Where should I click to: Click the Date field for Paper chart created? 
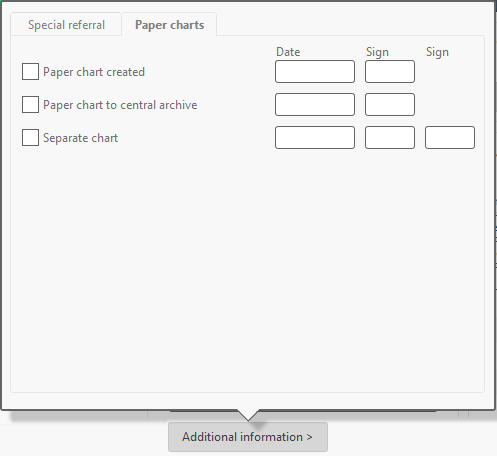315,71
